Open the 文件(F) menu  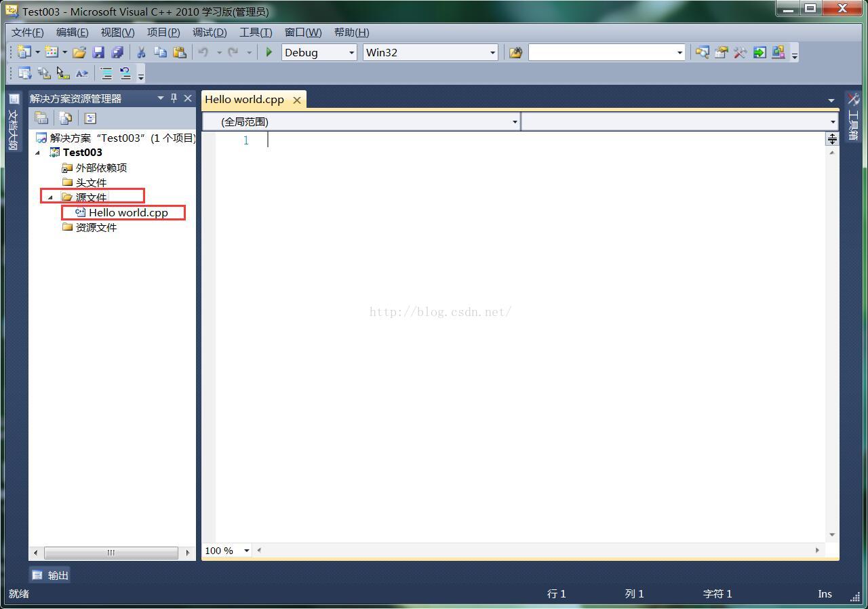pyautogui.click(x=27, y=32)
